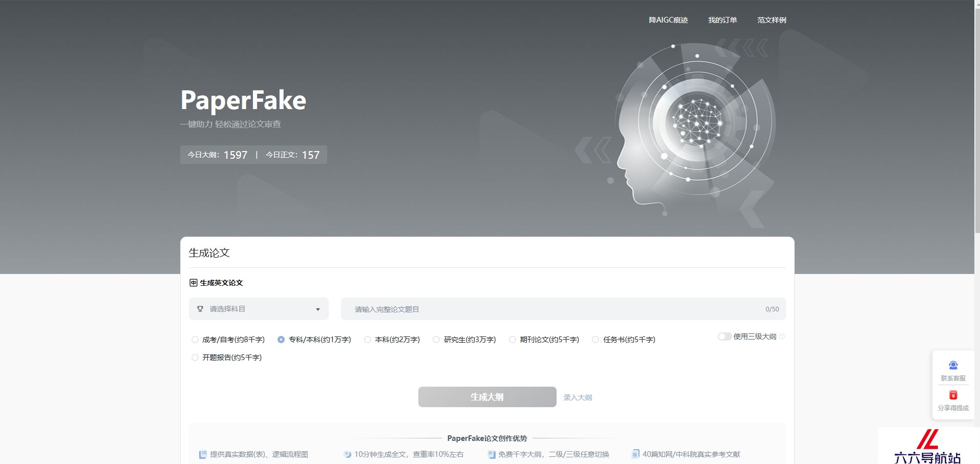Image resolution: width=980 pixels, height=464 pixels.
Task: Click the dropdown arrow of subject selector
Action: (x=318, y=309)
